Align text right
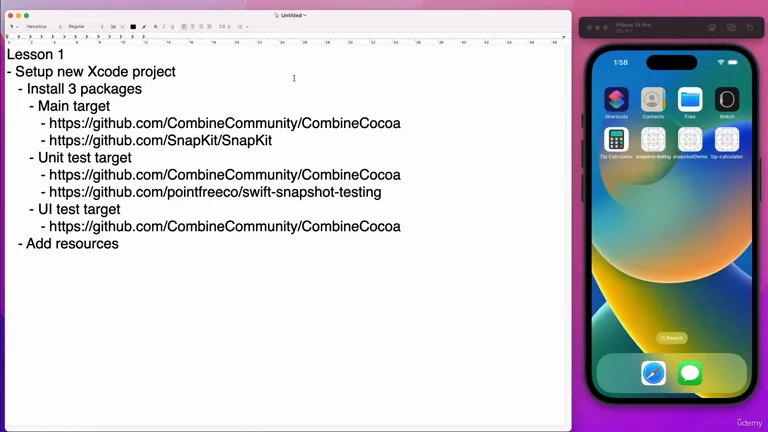The image size is (768, 432). tap(201, 27)
